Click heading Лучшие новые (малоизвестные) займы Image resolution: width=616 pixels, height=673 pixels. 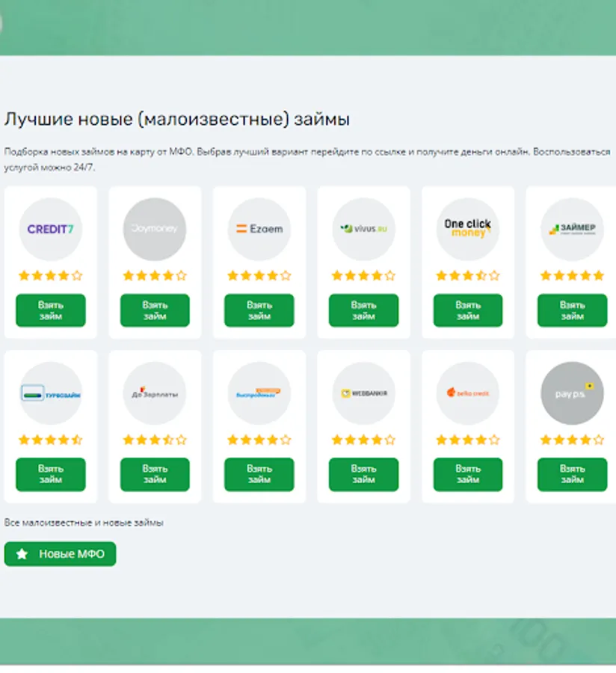177,120
